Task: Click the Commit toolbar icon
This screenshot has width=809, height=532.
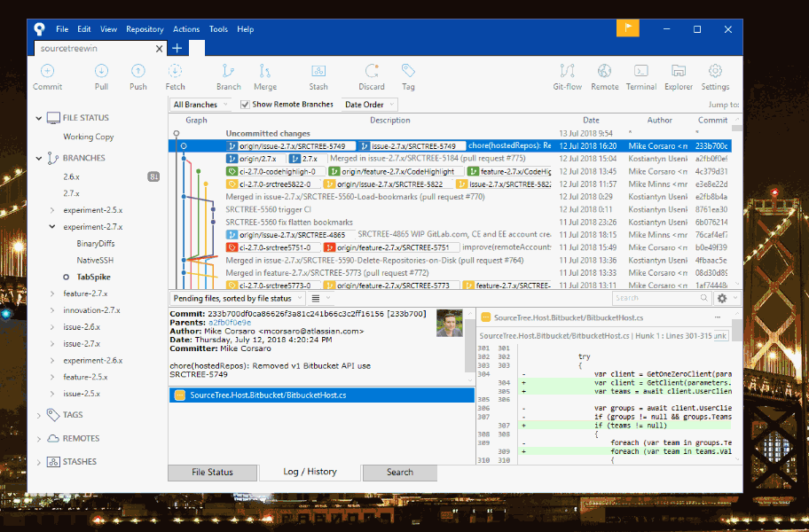Action: [47, 72]
